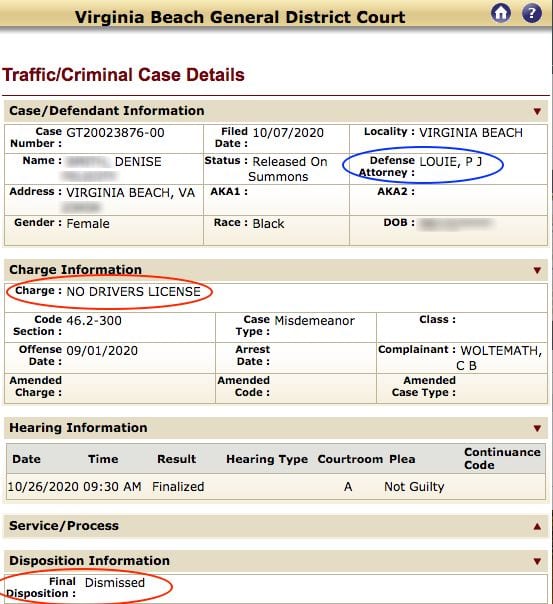Click the Case/Defendant Information header
Image resolution: width=553 pixels, height=604 pixels.
tap(276, 111)
